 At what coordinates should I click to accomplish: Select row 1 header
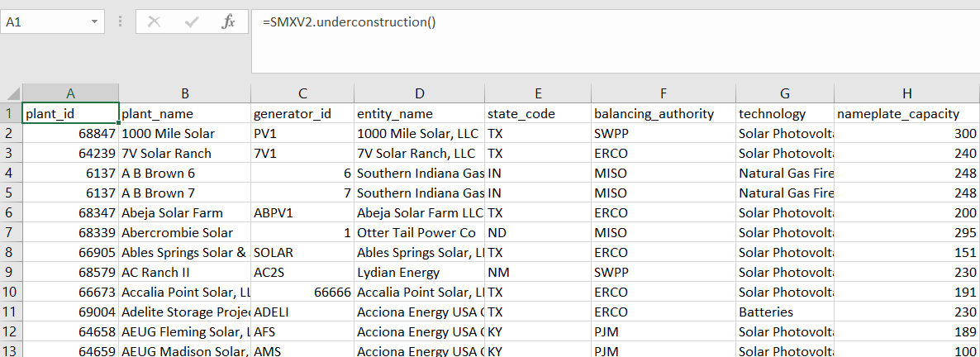tap(12, 114)
